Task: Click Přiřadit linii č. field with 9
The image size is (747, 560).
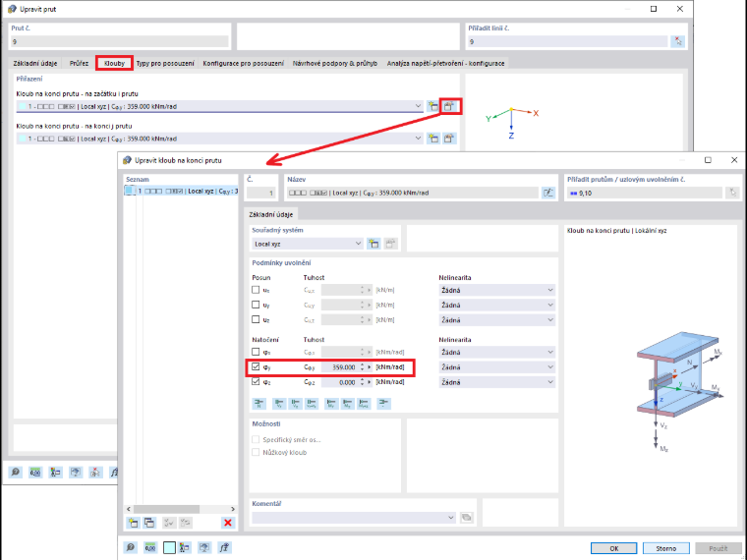Action: 567,41
